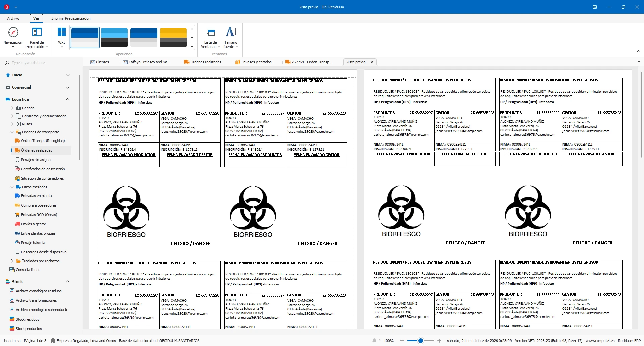
Task: Open Archivo cronológico residuos item
Action: (x=36, y=291)
